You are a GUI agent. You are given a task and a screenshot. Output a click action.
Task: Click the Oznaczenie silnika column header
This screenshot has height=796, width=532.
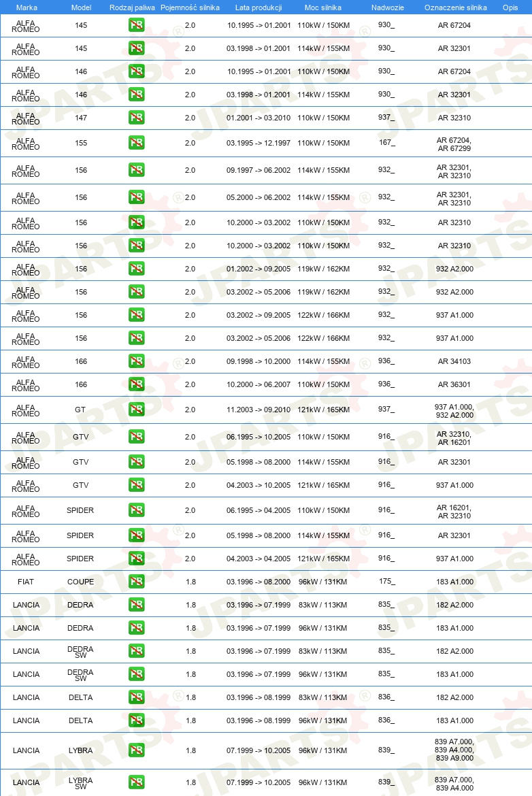455,7
